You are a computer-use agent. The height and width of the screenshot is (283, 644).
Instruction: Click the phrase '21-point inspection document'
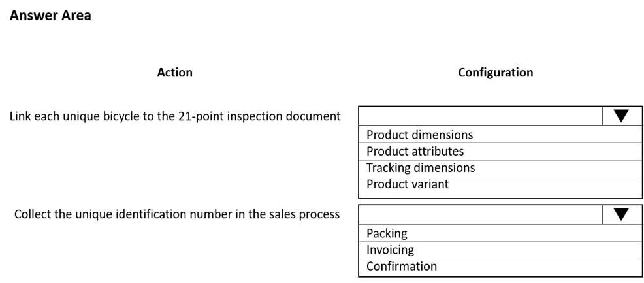click(x=259, y=116)
